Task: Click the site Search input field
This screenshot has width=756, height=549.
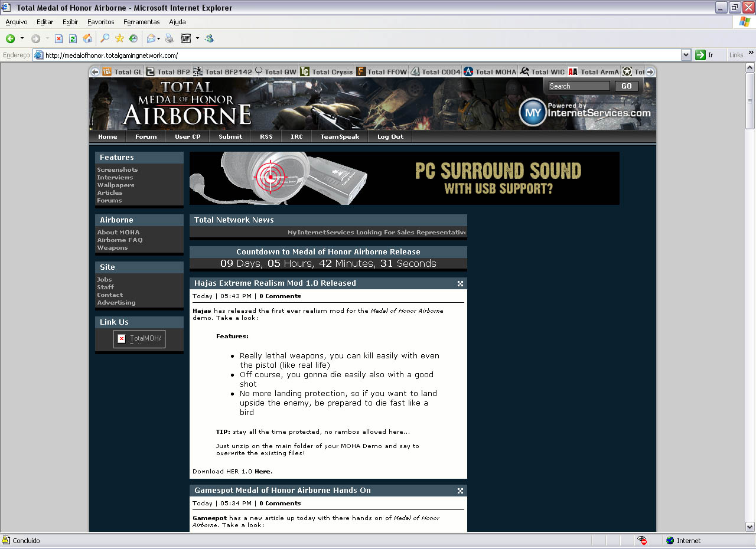Action: click(x=579, y=86)
